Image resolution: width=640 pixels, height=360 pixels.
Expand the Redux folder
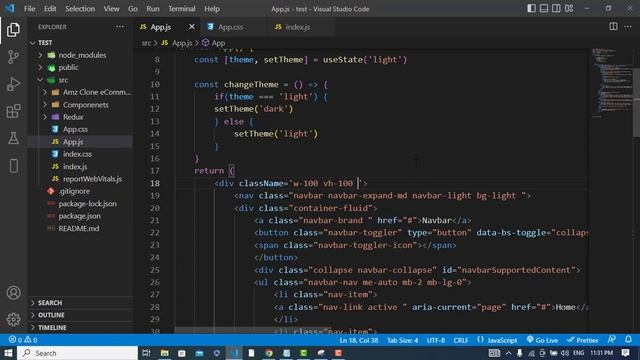point(80,117)
